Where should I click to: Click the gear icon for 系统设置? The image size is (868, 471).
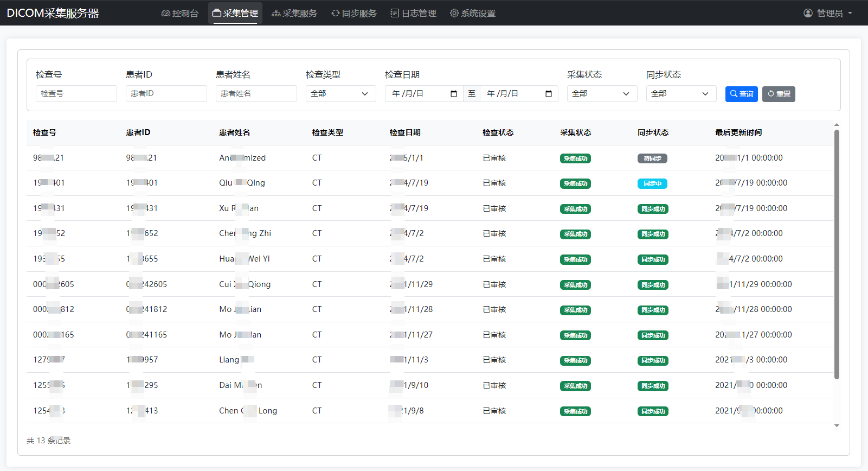[454, 13]
